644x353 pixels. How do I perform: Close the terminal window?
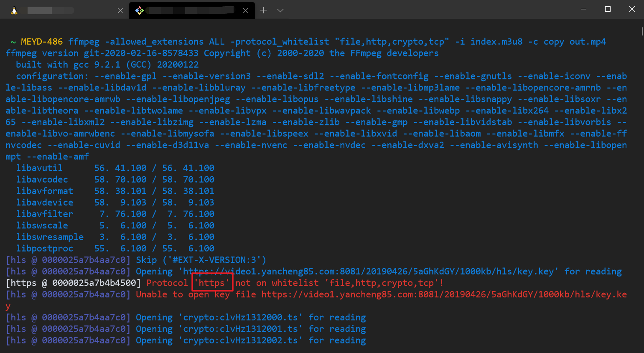[632, 9]
